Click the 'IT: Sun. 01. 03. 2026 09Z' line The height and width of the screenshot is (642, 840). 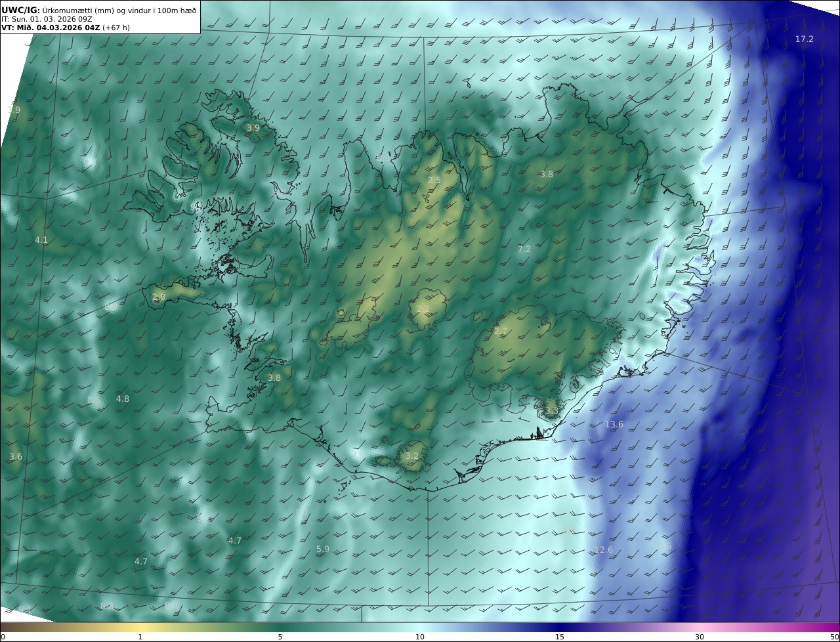tap(47, 19)
